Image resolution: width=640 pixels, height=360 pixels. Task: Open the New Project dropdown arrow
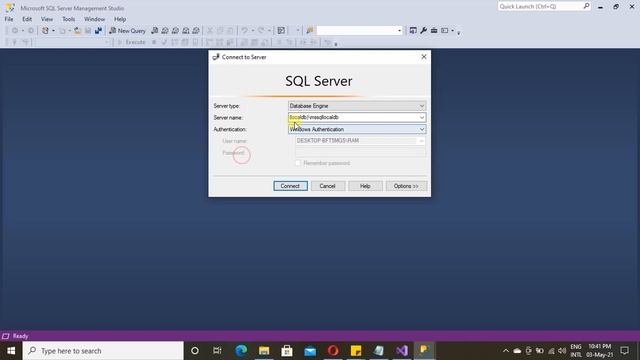pos(53,31)
